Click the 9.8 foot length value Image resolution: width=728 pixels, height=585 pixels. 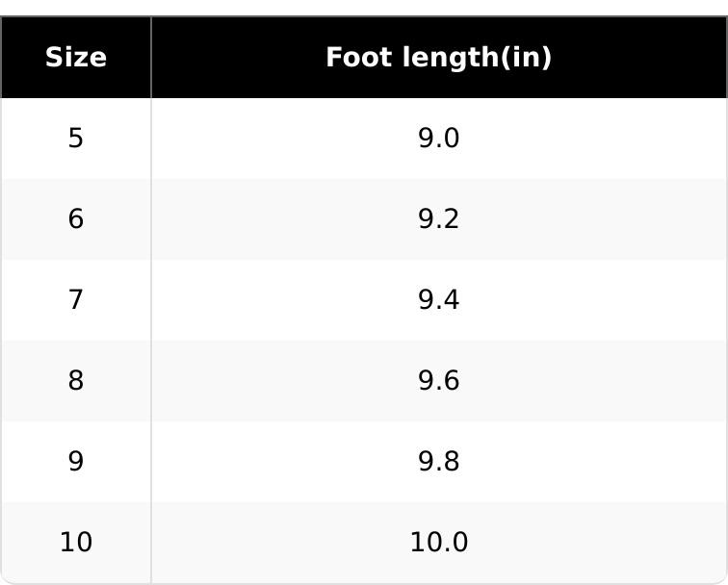pyautogui.click(x=439, y=461)
